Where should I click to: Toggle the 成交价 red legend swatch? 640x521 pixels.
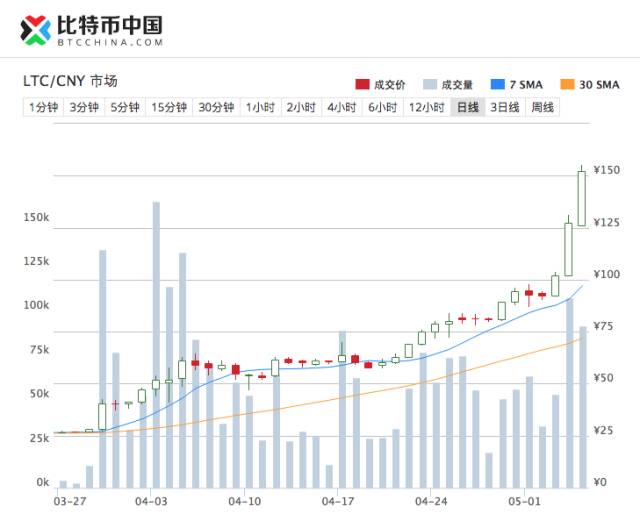(362, 85)
